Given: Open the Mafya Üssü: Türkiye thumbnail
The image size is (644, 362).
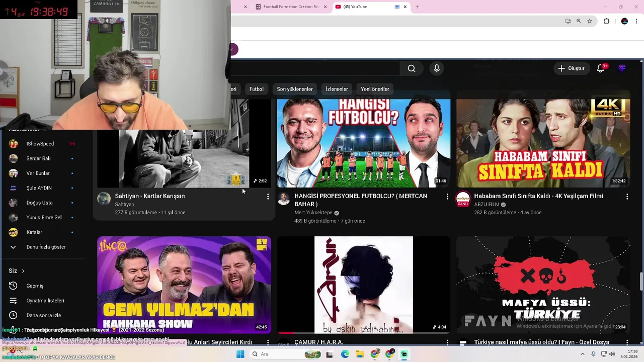Looking at the screenshot, I should [543, 285].
